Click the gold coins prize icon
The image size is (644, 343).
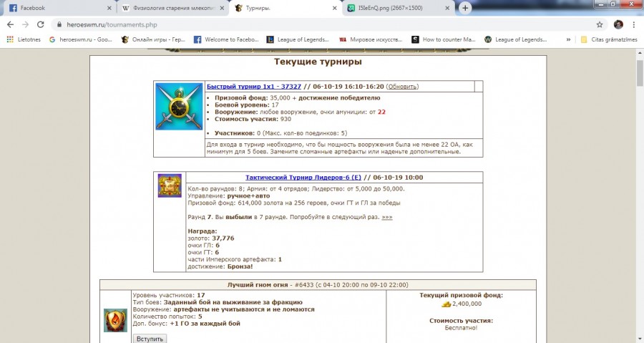(446, 304)
